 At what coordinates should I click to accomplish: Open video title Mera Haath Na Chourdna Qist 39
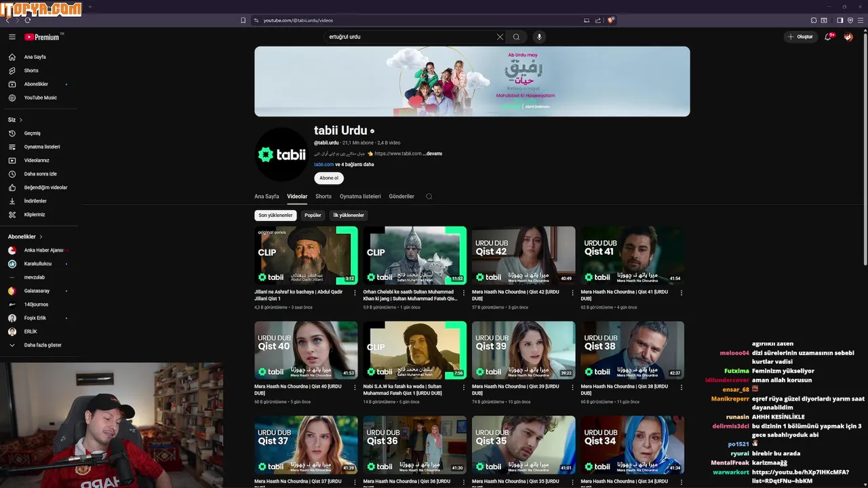515,390
